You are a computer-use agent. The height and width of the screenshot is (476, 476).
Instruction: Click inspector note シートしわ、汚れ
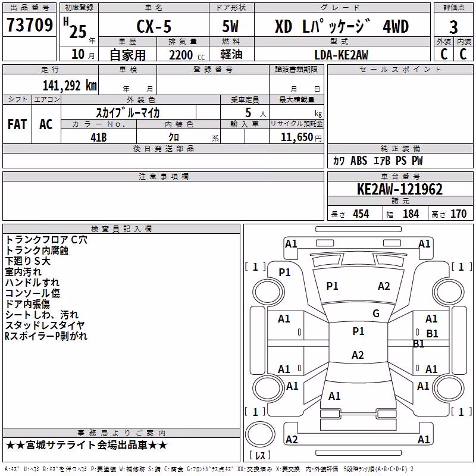pos(42,315)
